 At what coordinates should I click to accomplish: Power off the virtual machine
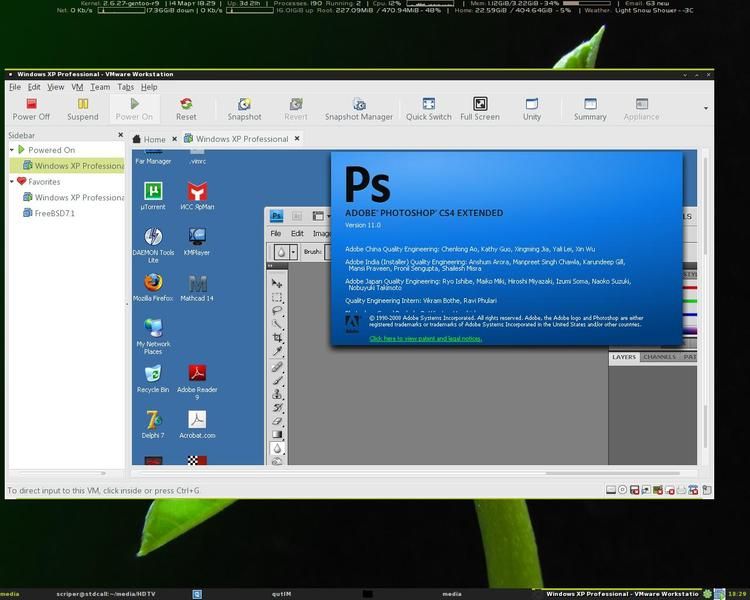[x=31, y=109]
